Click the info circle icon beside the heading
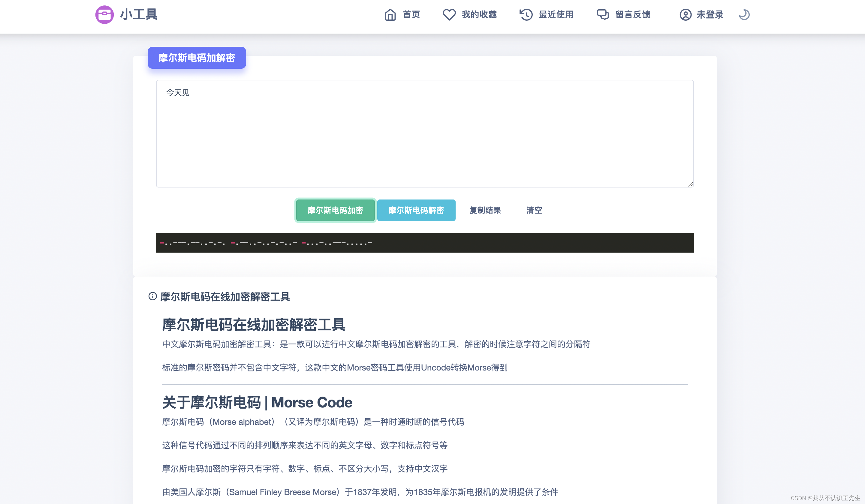Image resolution: width=865 pixels, height=504 pixels. [152, 296]
